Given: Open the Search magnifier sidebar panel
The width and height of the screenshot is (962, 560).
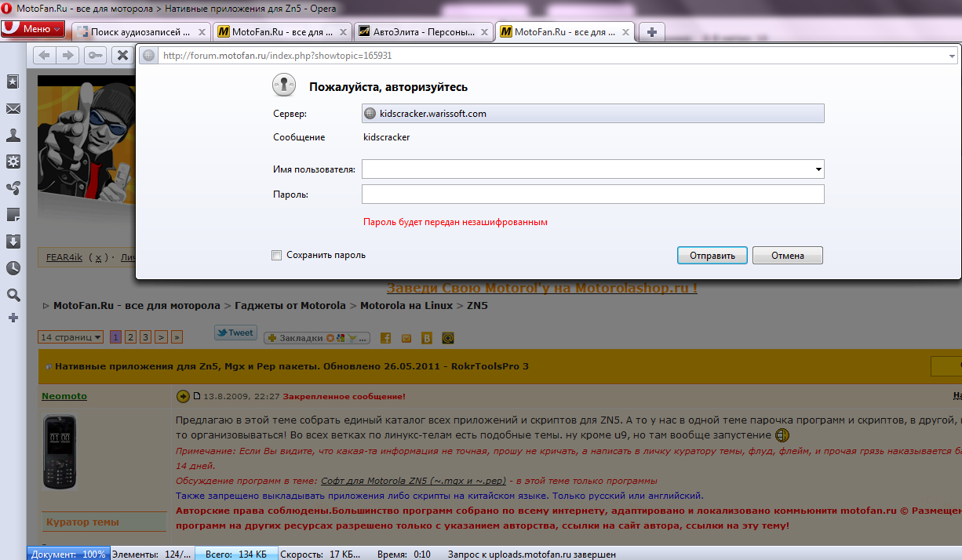Looking at the screenshot, I should (13, 295).
